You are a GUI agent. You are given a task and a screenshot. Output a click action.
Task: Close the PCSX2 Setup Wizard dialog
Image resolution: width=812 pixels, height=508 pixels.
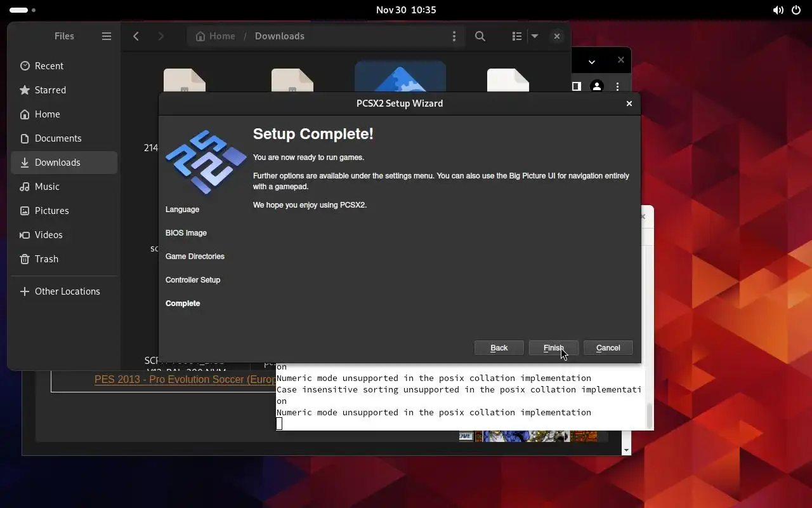point(629,104)
